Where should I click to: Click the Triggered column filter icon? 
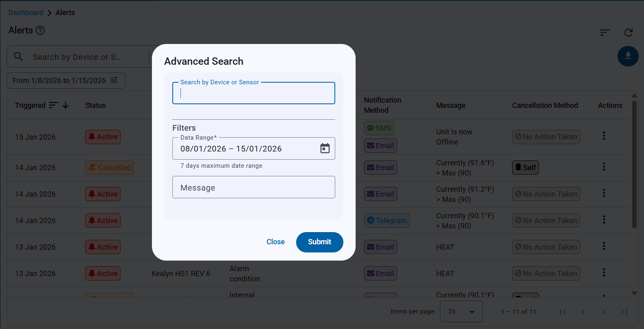(53, 105)
